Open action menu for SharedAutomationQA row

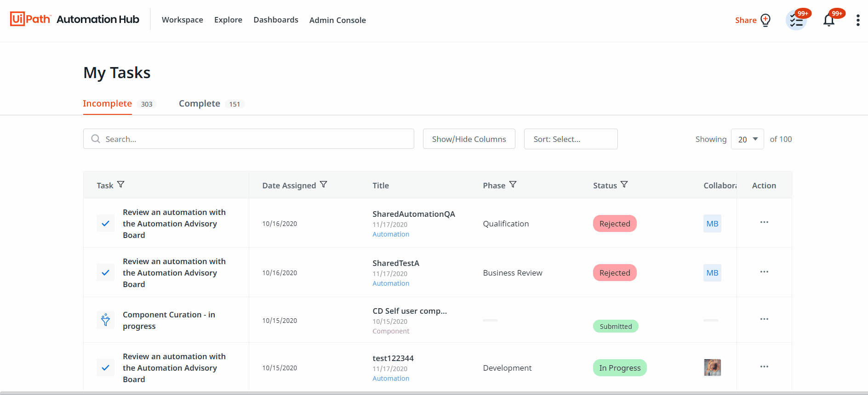(764, 222)
